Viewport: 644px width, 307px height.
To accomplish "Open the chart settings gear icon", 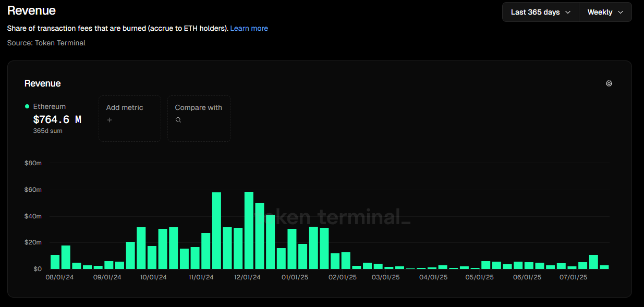I will point(609,83).
